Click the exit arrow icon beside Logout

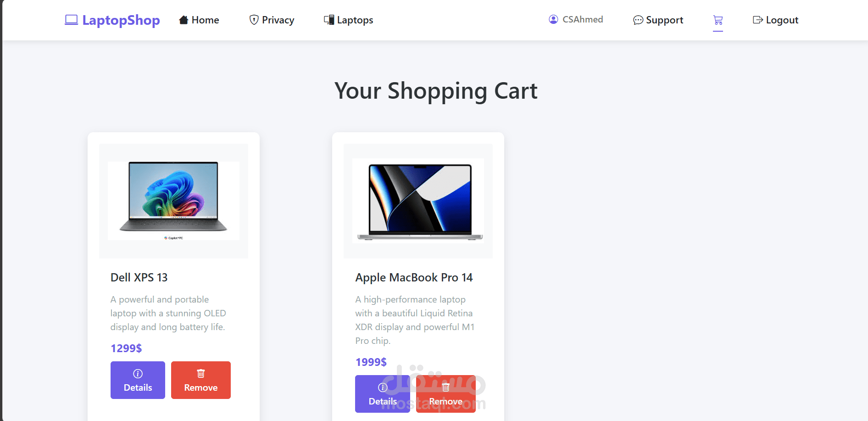758,20
